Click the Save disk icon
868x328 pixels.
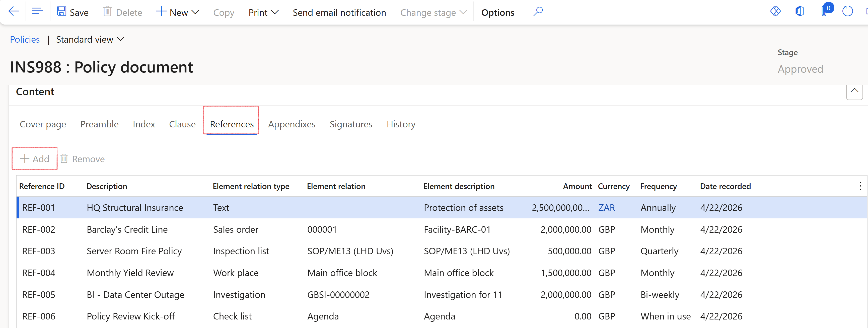click(61, 12)
